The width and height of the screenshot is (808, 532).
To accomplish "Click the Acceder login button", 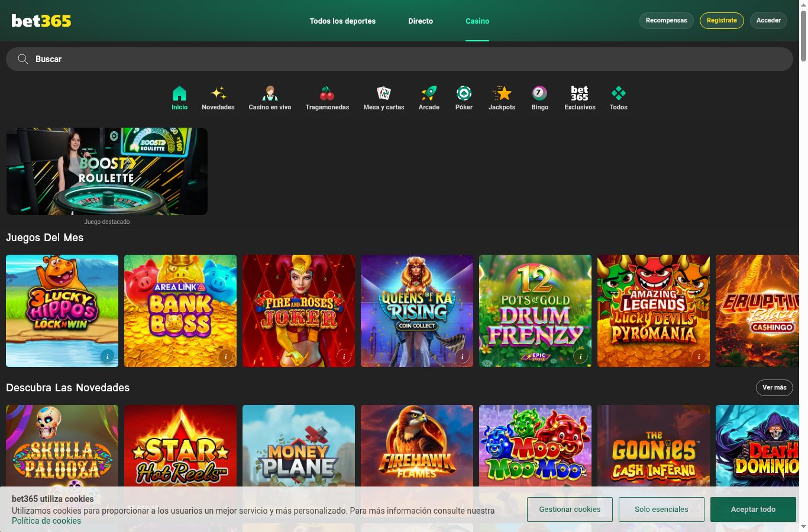I will (x=768, y=20).
